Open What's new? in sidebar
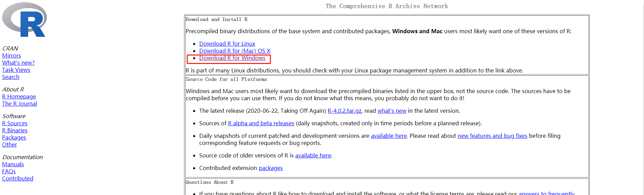644x195 pixels. click(x=18, y=63)
